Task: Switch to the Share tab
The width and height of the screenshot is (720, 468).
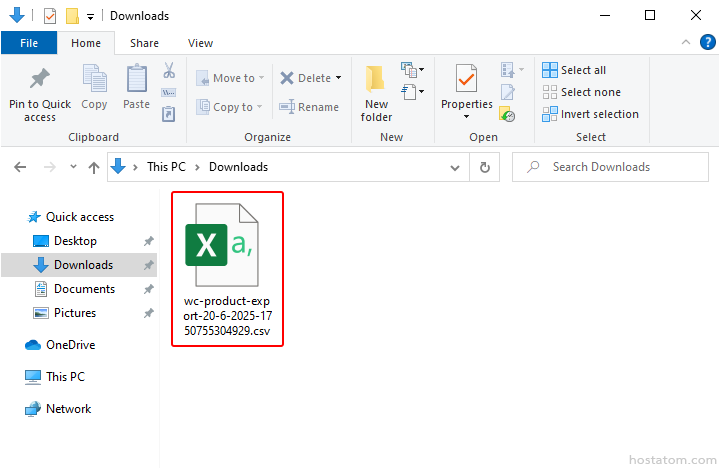Action: pos(144,43)
